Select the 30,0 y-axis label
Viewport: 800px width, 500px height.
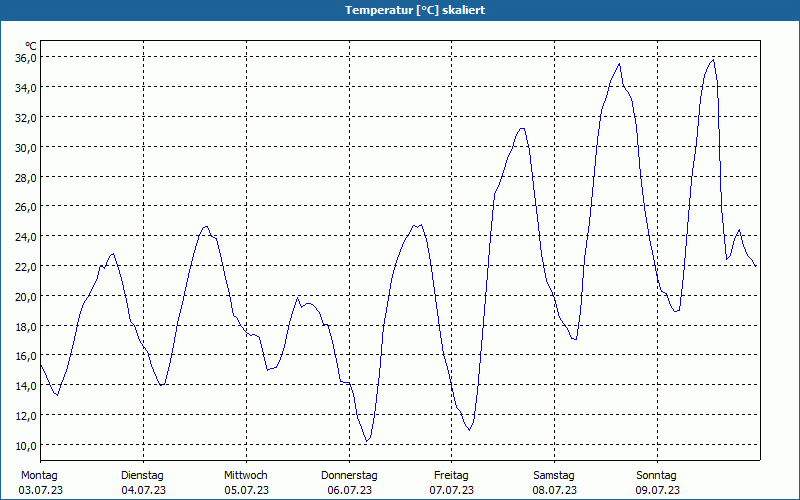25,147
